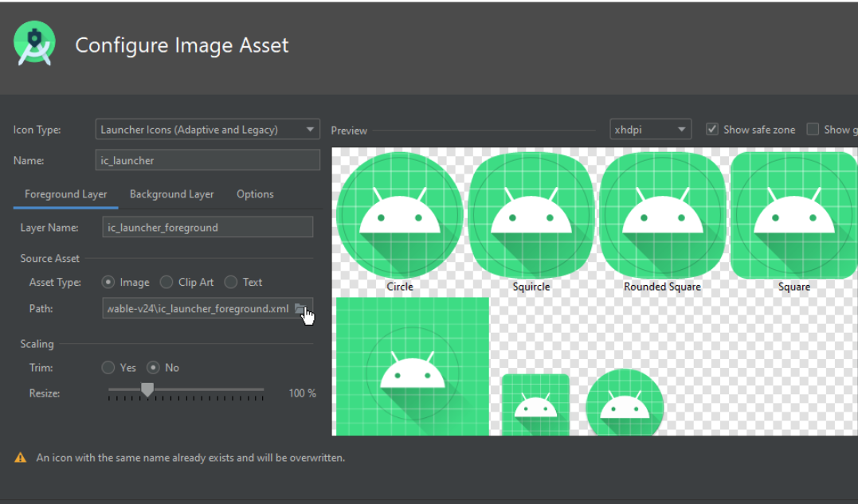This screenshot has height=504, width=858.
Task: Click the small round legacy icon preview
Action: pos(625,402)
